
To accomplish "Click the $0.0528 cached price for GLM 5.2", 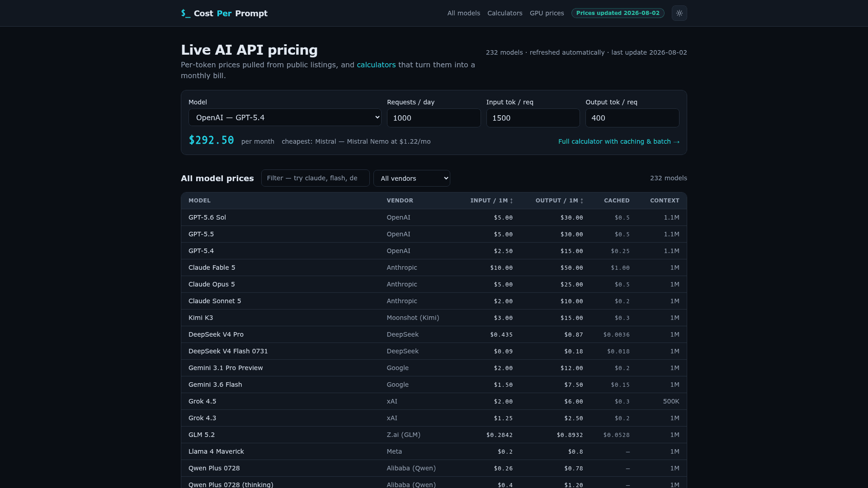I will [x=617, y=435].
